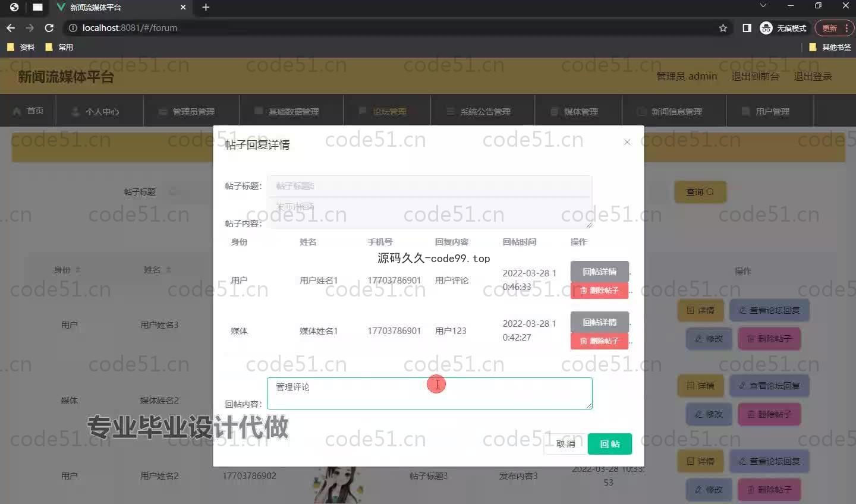
Task: Go to 首页 in navigation bar
Action: point(29,111)
